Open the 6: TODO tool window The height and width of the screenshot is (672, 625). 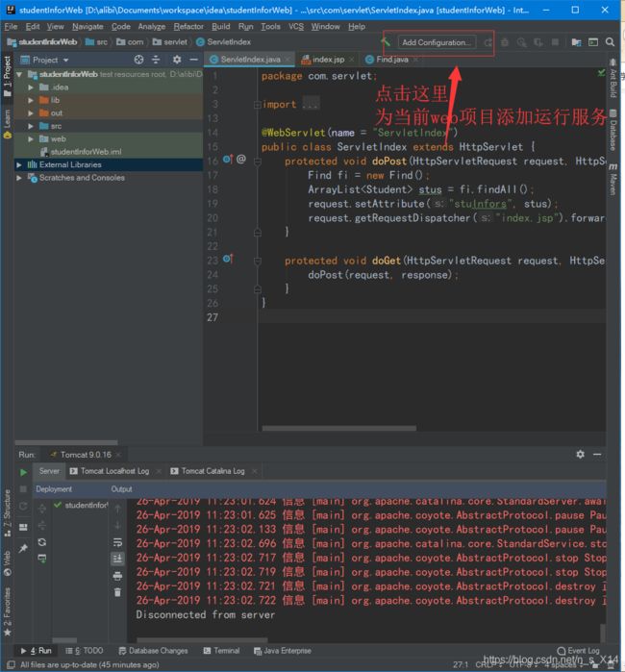pyautogui.click(x=84, y=651)
